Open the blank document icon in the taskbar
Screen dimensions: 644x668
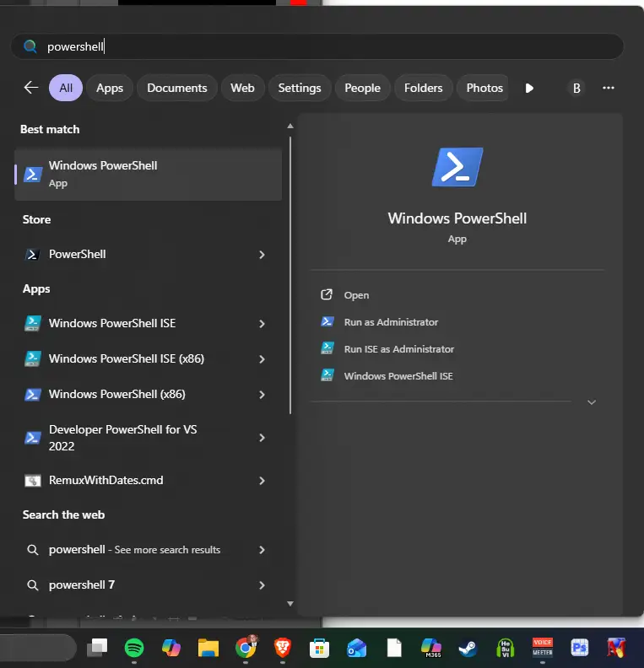[394, 648]
